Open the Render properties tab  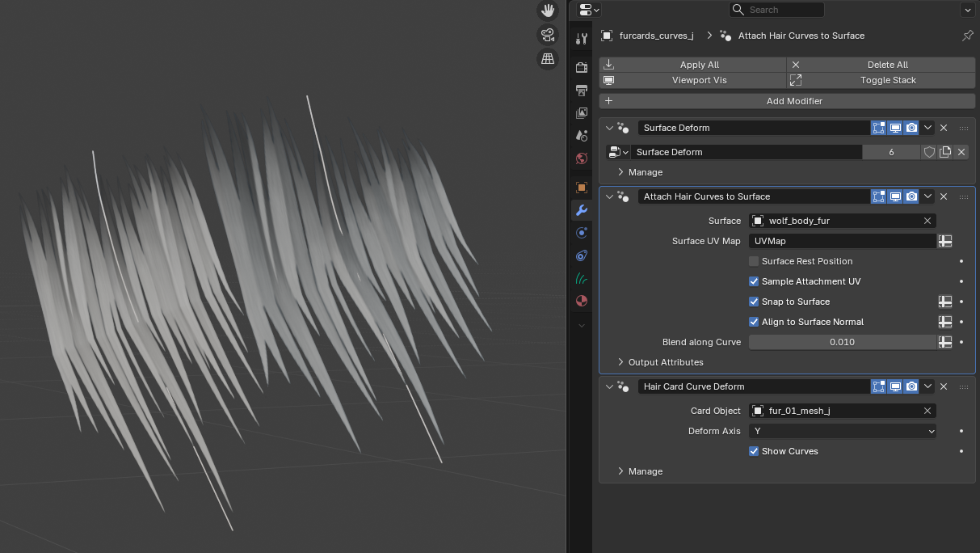[581, 67]
